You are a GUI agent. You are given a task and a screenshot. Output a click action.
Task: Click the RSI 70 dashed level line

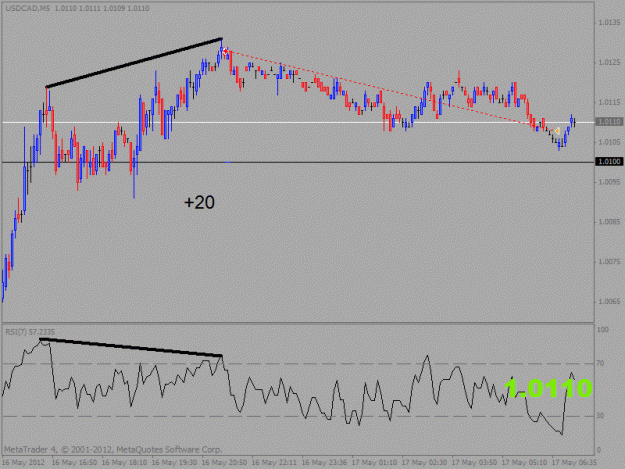click(298, 363)
